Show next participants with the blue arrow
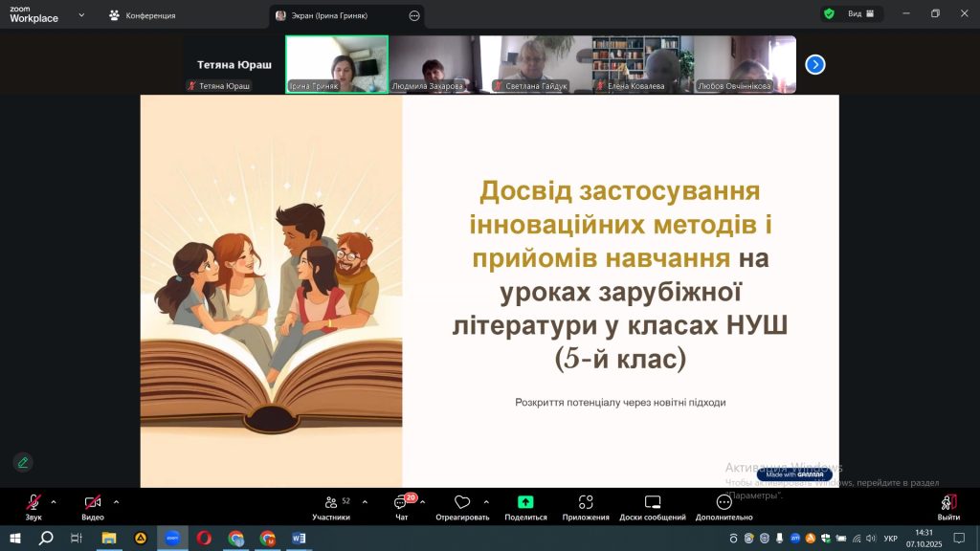The width and height of the screenshot is (980, 551). 815,64
